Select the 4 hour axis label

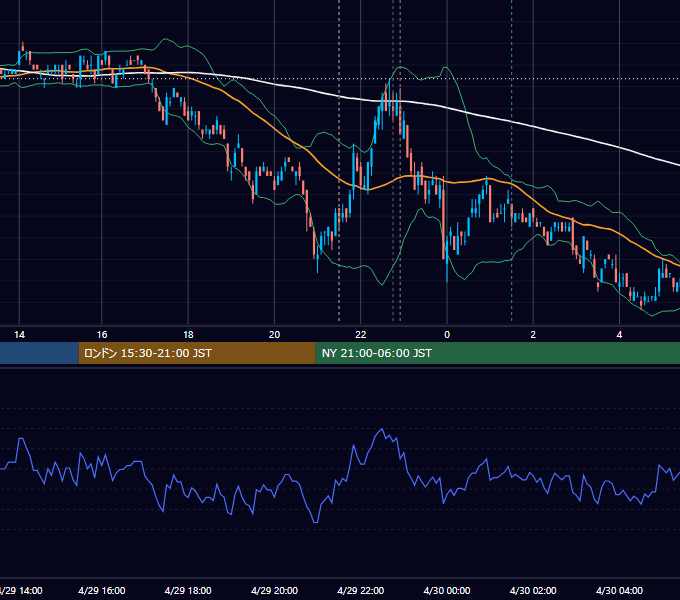pyautogui.click(x=620, y=335)
